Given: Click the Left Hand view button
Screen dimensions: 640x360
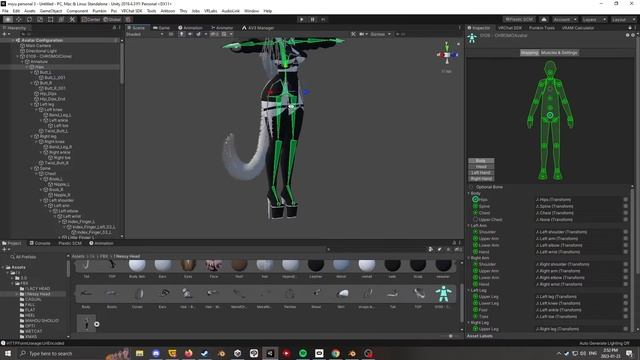Looking at the screenshot, I should pos(481,173).
